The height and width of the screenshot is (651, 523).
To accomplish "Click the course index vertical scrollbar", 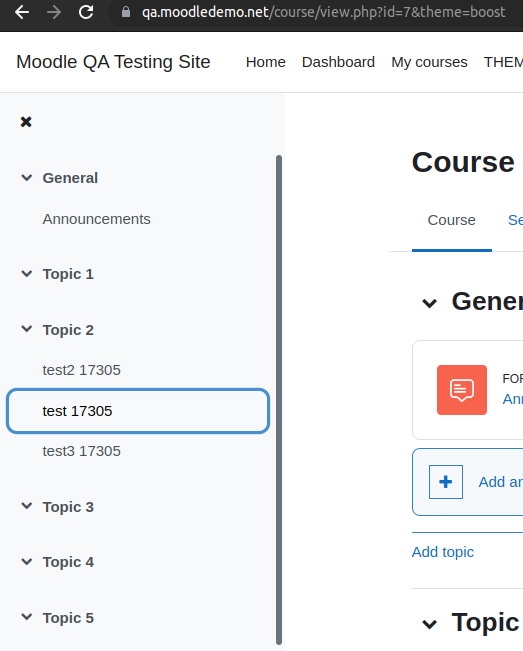I will [x=279, y=399].
